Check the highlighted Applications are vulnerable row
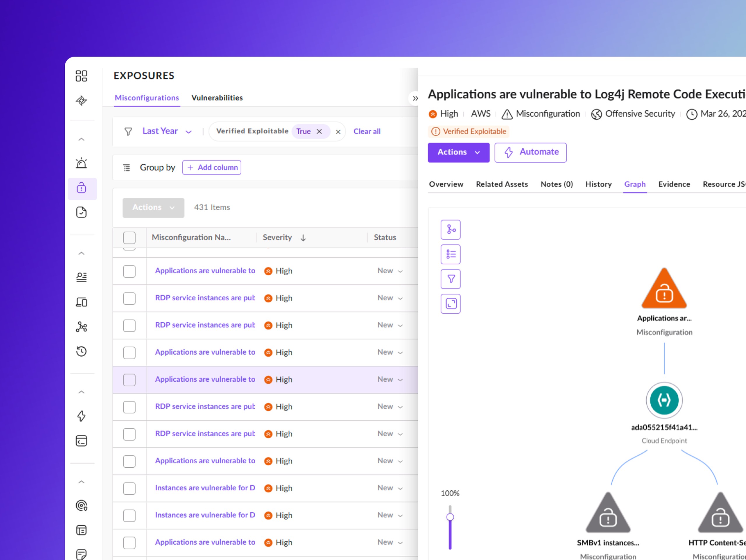 tap(129, 380)
